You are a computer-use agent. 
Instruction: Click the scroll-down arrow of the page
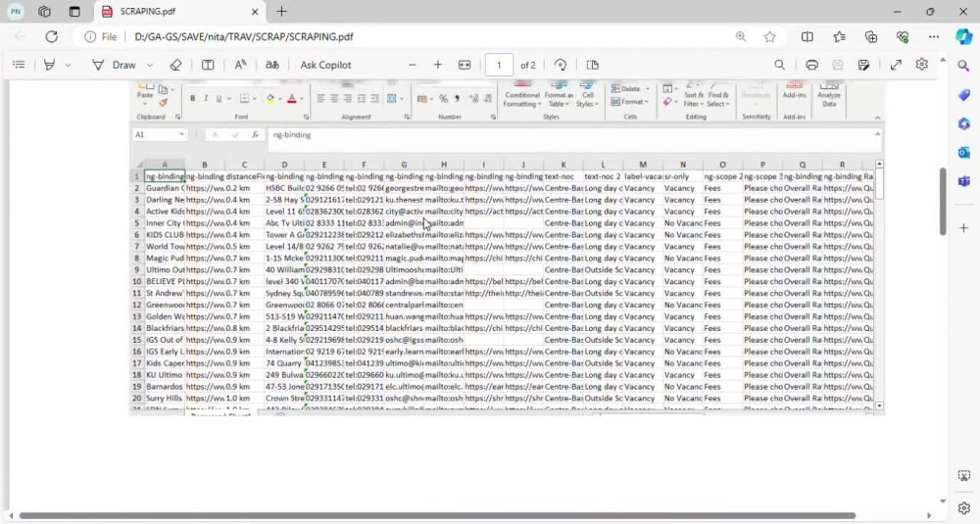pos(943,501)
